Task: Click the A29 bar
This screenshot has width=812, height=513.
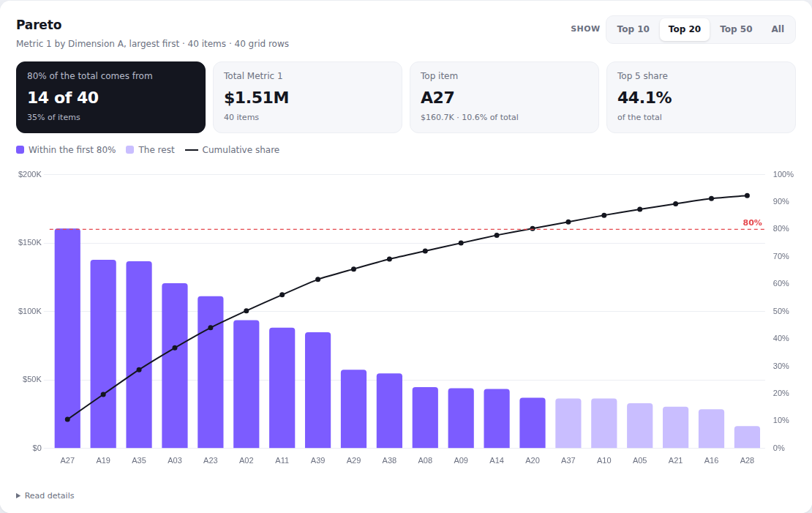Action: 353,409
